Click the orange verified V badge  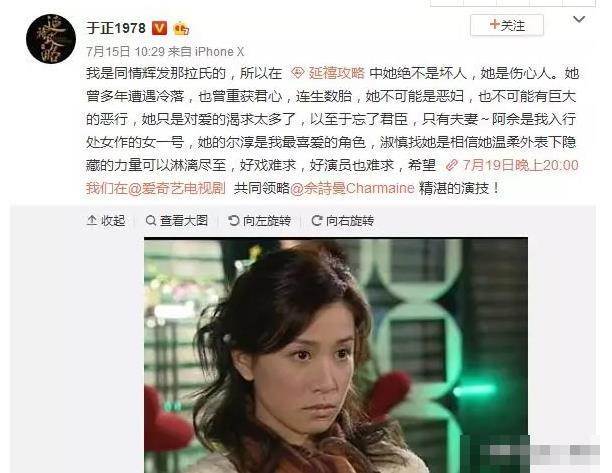[x=159, y=28]
